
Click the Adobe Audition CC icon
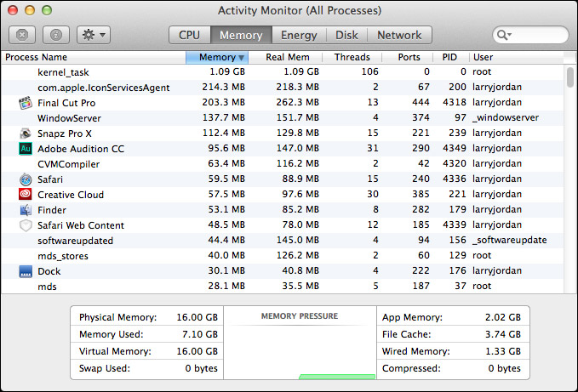(x=26, y=149)
